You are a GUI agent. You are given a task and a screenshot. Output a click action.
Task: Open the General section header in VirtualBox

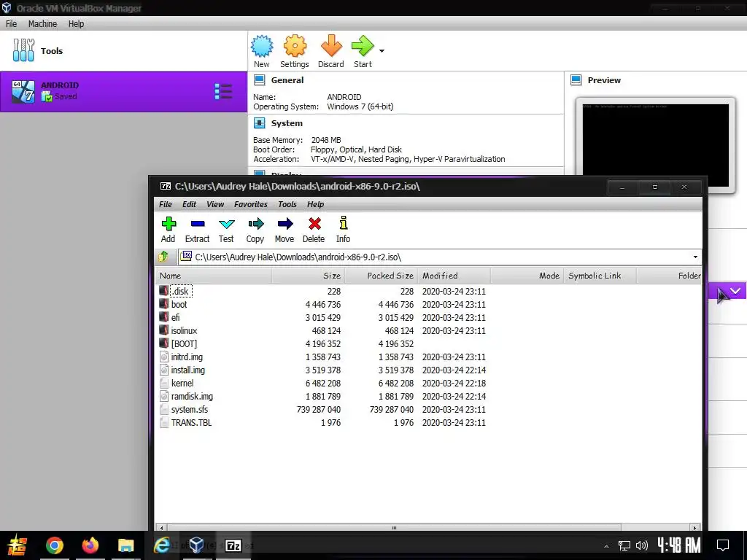pos(287,80)
